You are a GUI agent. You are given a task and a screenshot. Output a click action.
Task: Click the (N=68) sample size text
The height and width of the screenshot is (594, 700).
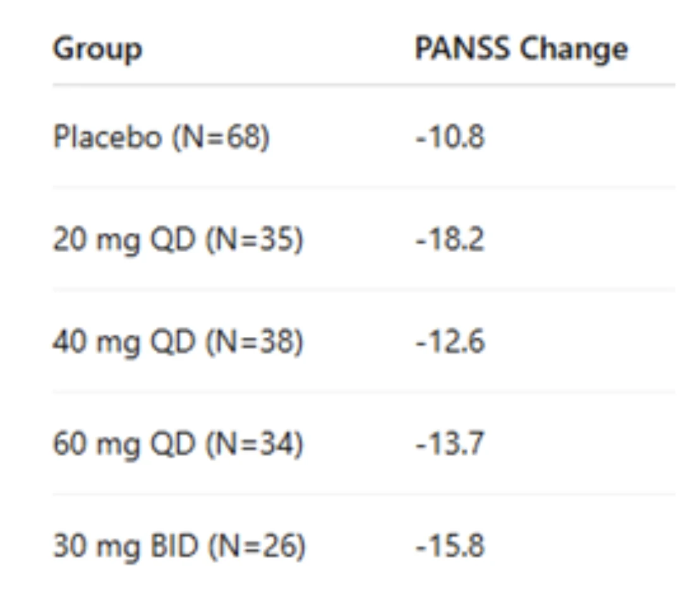click(221, 136)
